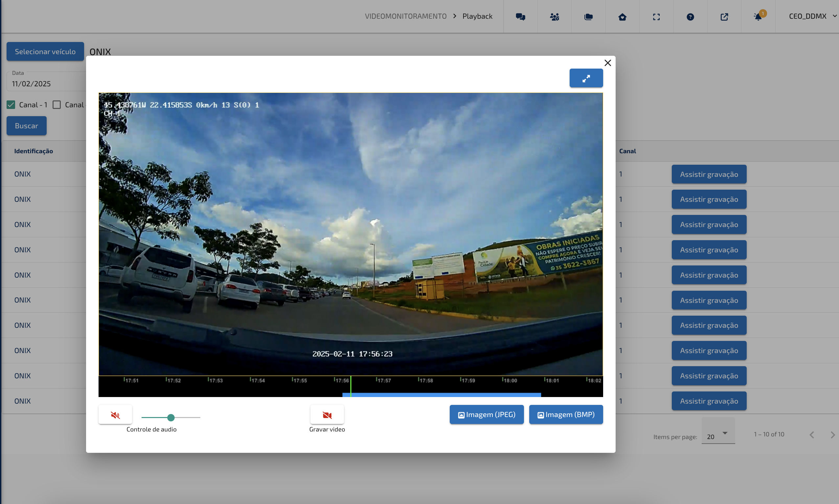The height and width of the screenshot is (504, 839).
Task: Open the CEO_DDMX user dropdown
Action: click(x=812, y=16)
